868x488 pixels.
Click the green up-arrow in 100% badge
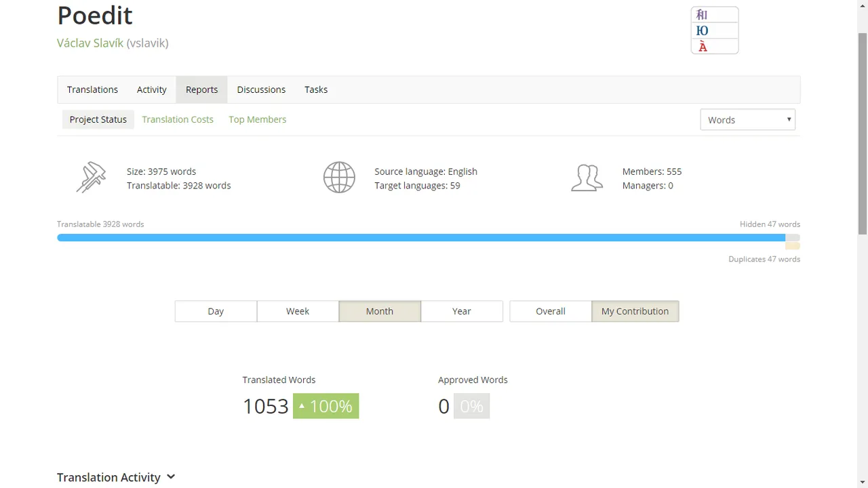[302, 406]
